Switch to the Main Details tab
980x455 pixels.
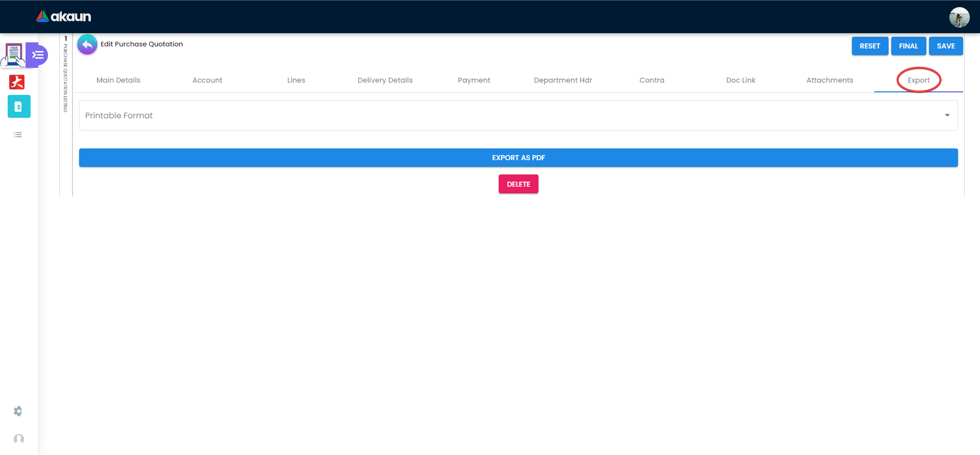tap(118, 80)
